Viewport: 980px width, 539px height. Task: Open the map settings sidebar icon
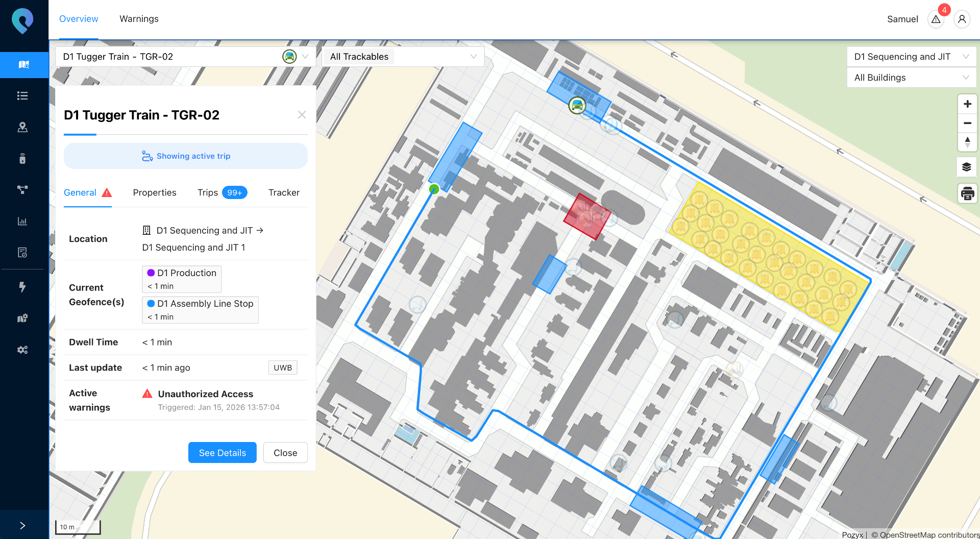pos(22,318)
